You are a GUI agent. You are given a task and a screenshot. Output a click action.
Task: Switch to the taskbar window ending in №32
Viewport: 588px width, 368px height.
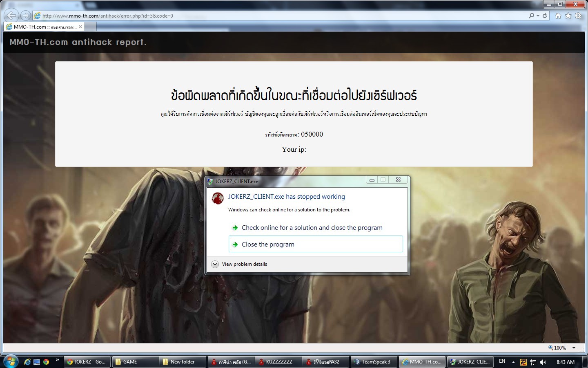[327, 362]
